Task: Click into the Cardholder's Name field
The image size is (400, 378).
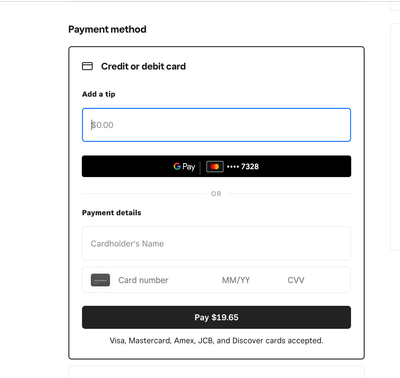Action: [216, 244]
